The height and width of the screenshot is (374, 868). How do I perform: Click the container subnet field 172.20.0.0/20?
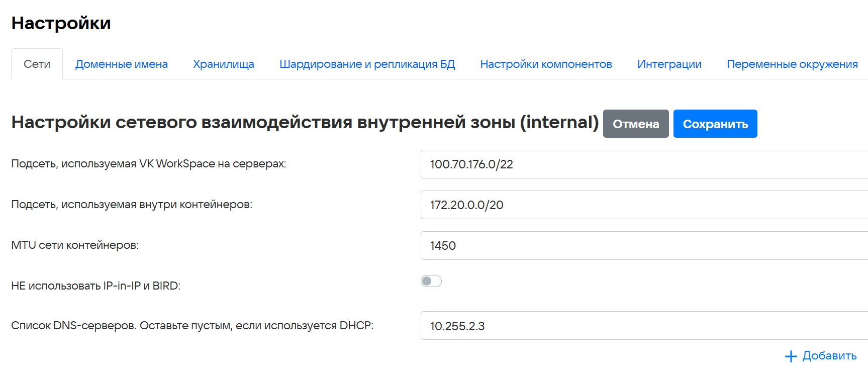click(643, 205)
